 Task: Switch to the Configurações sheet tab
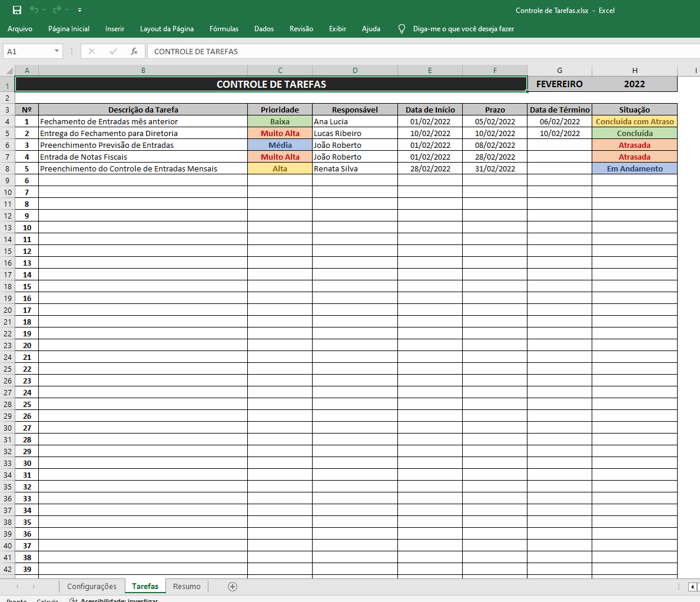[x=91, y=586]
